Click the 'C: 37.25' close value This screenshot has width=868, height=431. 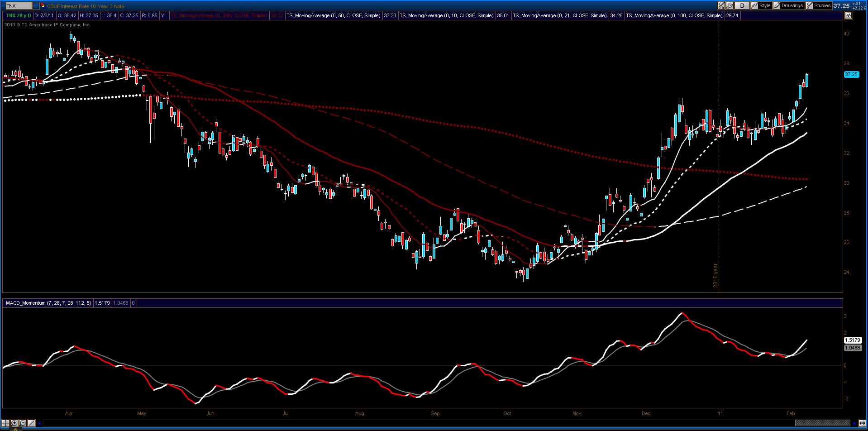(x=129, y=15)
